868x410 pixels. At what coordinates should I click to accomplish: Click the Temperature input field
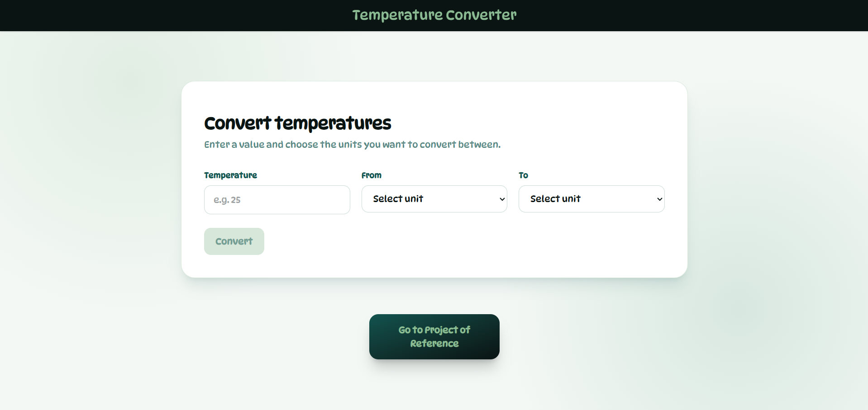coord(277,200)
